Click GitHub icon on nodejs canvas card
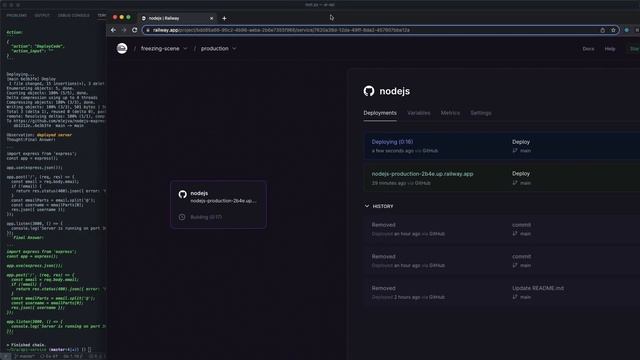640x360 pixels. click(182, 194)
